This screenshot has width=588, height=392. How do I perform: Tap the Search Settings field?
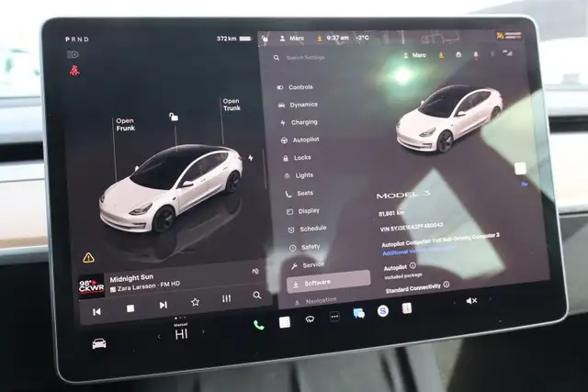pyautogui.click(x=305, y=58)
